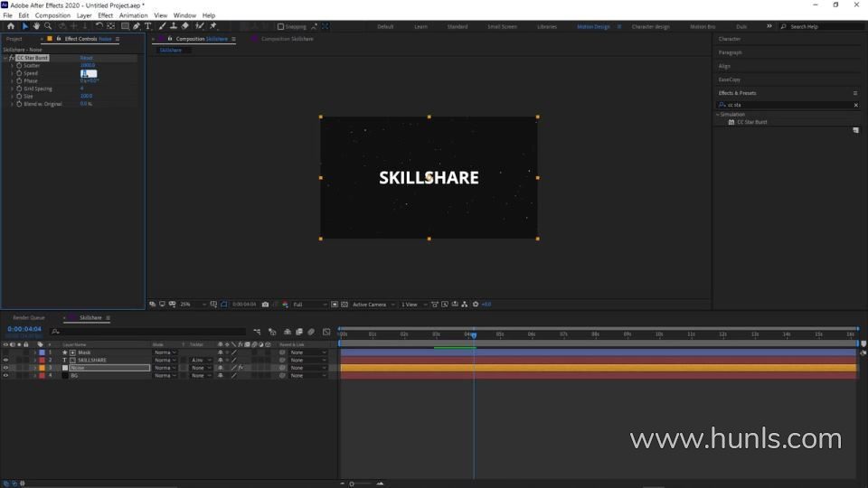Toggle the Scatter stopwatch
The height and width of the screenshot is (488, 868).
point(19,65)
